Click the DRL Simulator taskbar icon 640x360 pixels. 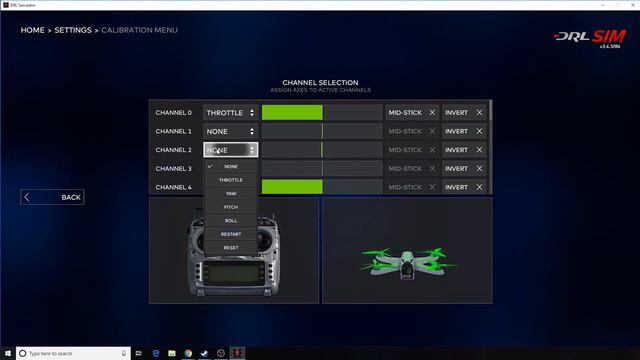pyautogui.click(x=237, y=353)
